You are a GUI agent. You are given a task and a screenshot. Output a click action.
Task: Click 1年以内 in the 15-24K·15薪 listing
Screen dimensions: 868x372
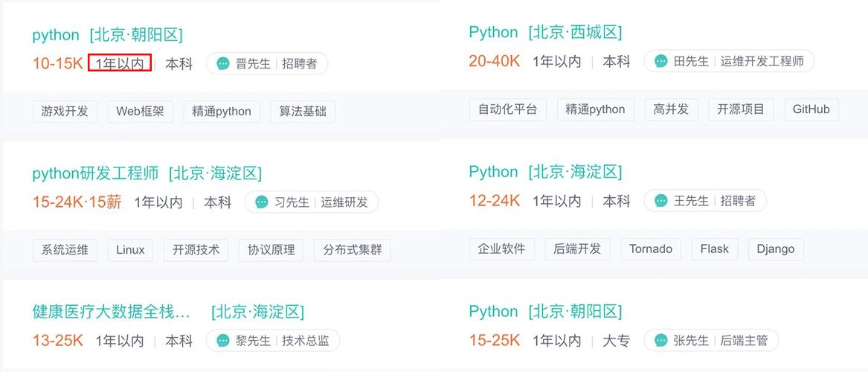click(x=158, y=202)
